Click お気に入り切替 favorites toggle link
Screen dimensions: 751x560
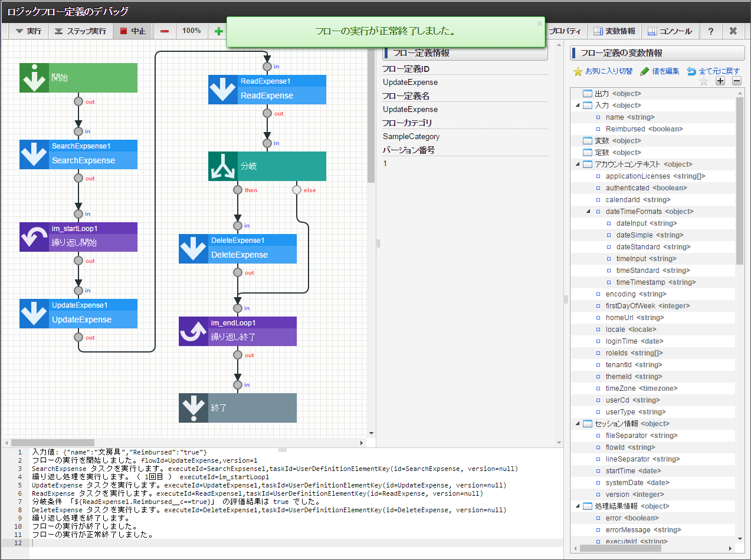pyautogui.click(x=603, y=71)
